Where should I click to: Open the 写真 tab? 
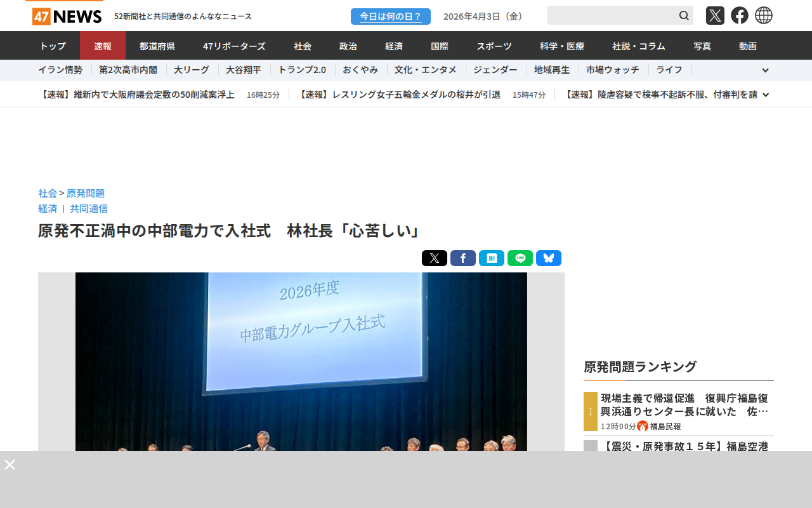click(x=702, y=46)
